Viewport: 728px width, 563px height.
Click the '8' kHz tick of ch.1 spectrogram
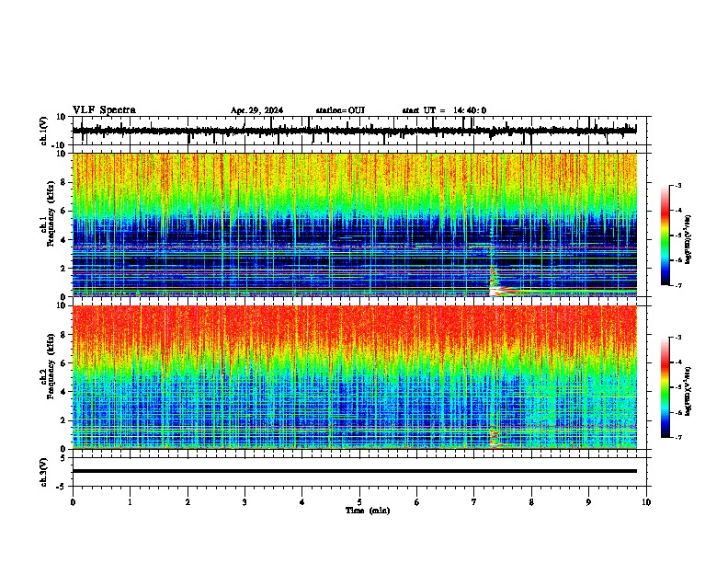coord(64,182)
